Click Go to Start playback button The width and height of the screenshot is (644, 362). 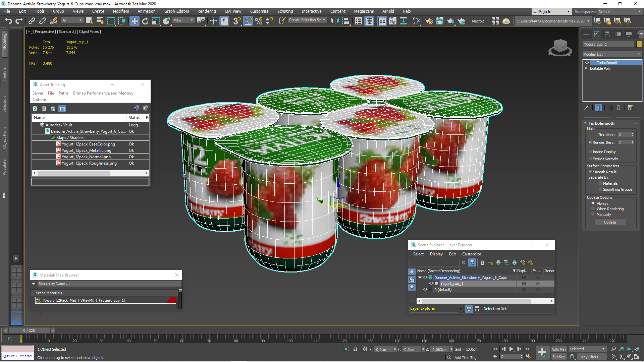pyautogui.click(x=495, y=349)
